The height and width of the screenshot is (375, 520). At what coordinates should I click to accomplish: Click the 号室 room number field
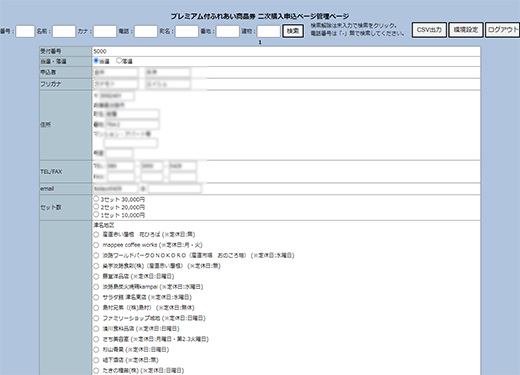point(119,153)
